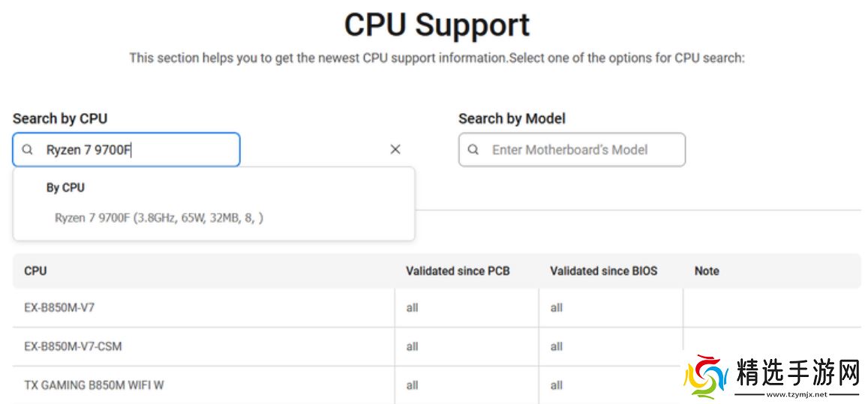
Task: Click the Search by CPU label
Action: click(60, 118)
